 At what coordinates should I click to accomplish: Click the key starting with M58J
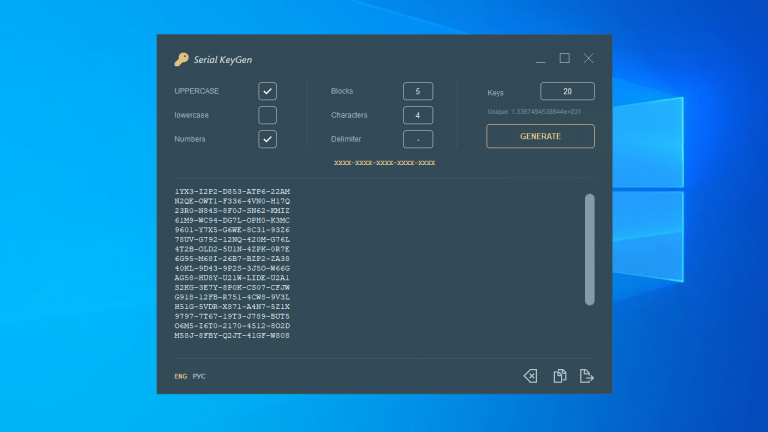point(232,336)
